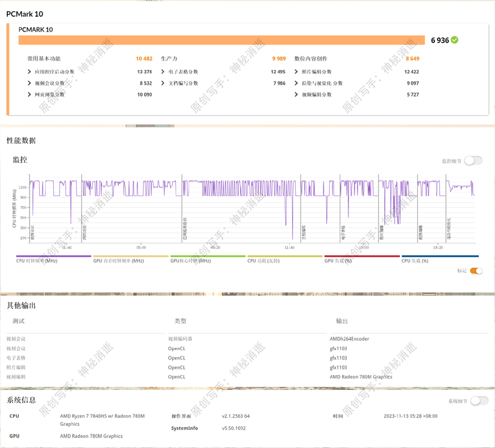Click the 12 495 spreadsheet score

point(278,72)
